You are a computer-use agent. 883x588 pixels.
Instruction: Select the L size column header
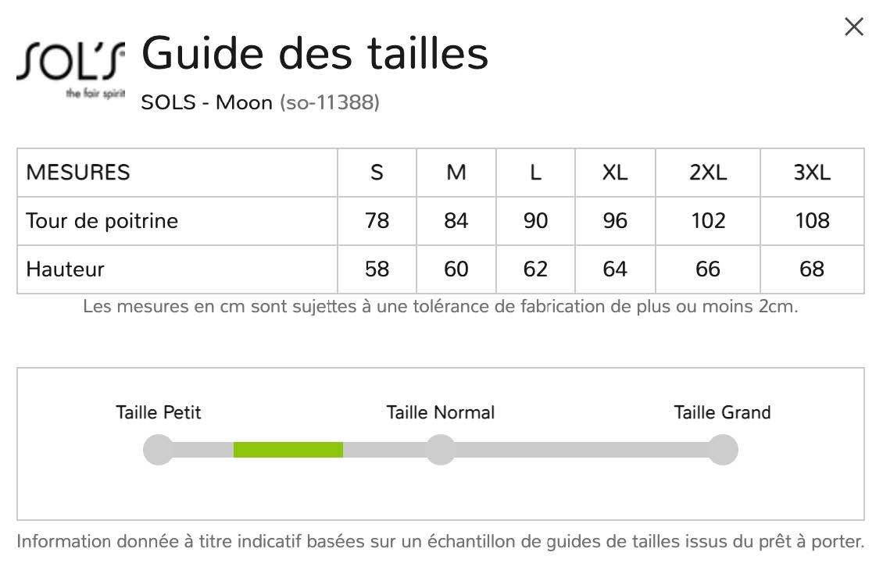coord(535,173)
